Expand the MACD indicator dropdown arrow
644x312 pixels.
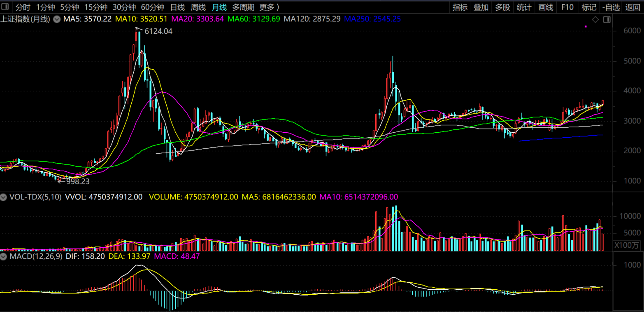(4, 256)
